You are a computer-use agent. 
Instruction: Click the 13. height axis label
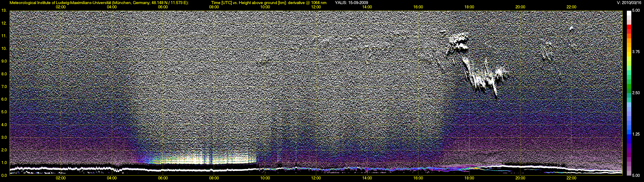[x=4, y=10]
